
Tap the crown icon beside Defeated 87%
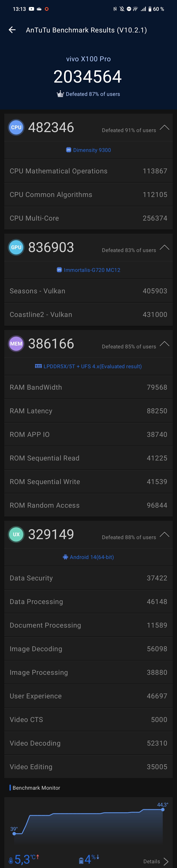[60, 94]
